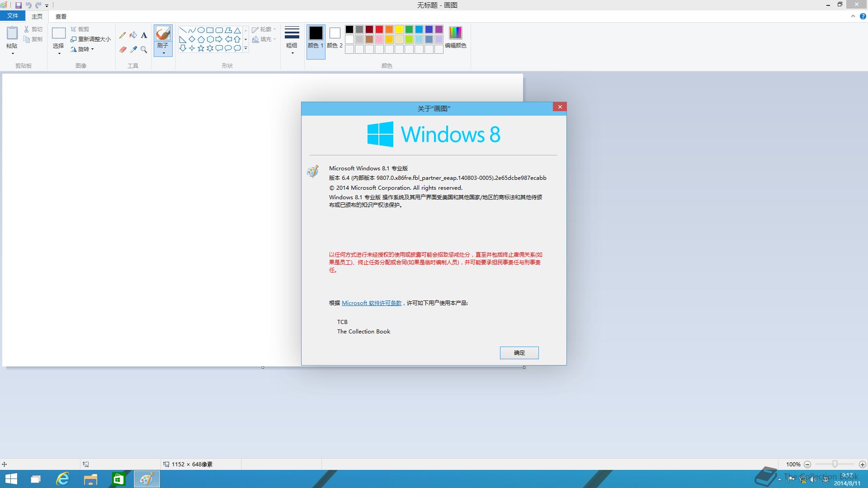Select the Eraser tool
This screenshot has height=488, width=868.
point(123,49)
